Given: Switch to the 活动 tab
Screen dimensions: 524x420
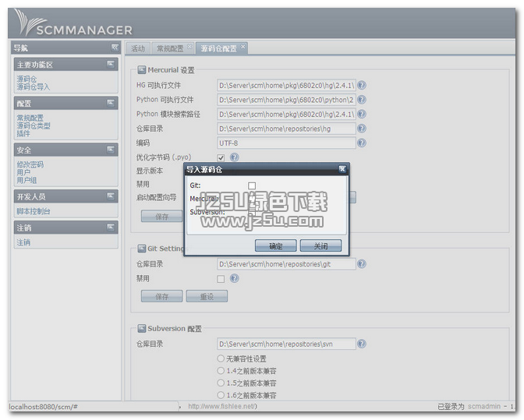Looking at the screenshot, I should (x=138, y=49).
